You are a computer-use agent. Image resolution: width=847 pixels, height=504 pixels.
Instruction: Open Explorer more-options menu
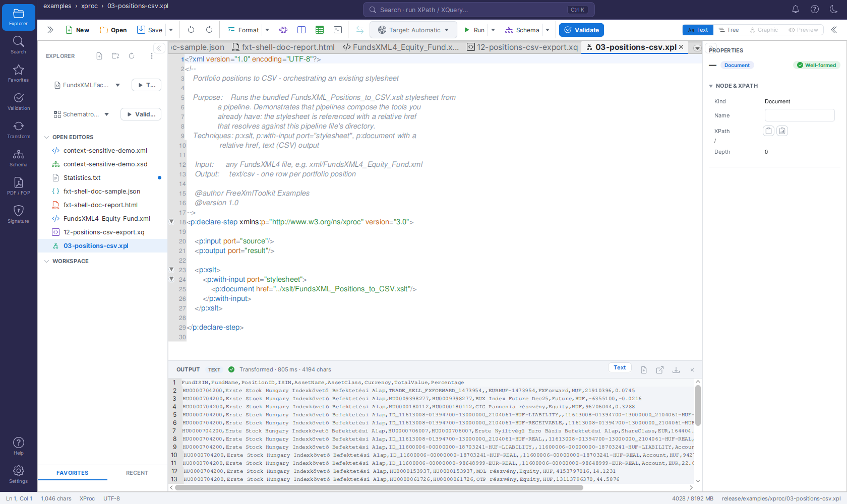tap(152, 56)
